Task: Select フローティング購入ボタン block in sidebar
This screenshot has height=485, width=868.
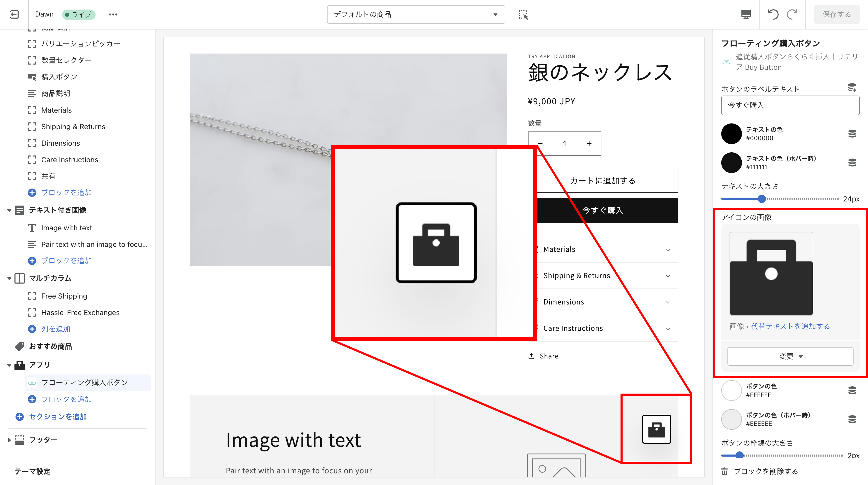Action: pyautogui.click(x=84, y=382)
